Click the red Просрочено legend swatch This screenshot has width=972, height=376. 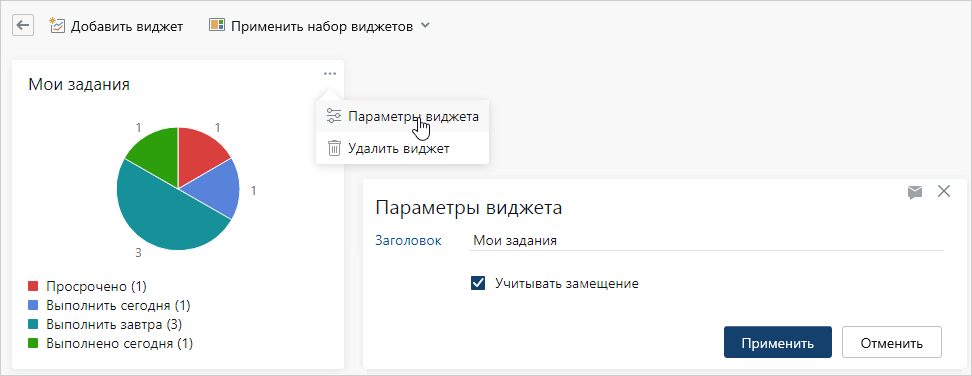33,286
